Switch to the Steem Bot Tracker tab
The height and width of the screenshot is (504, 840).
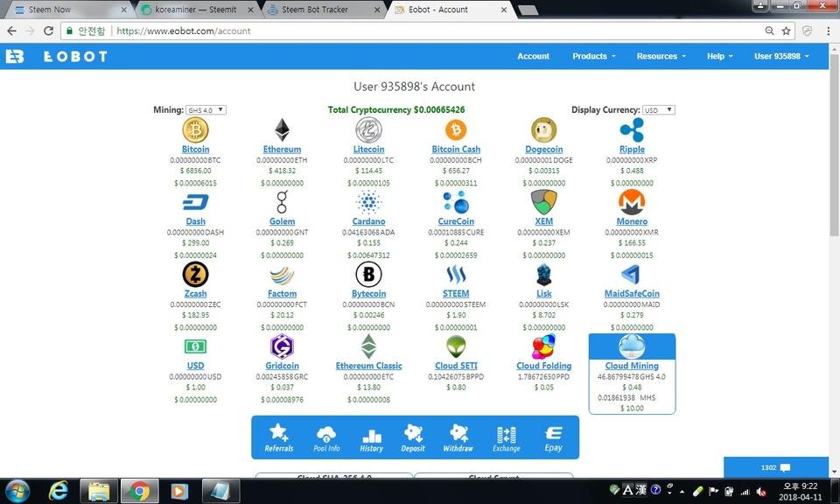(323, 10)
